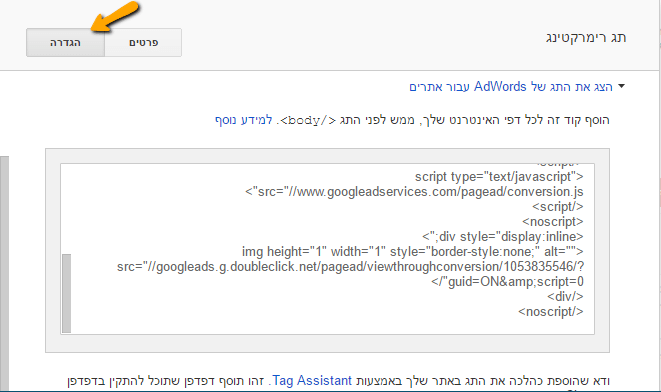
Task: Click the 'guid=ON&amp;script=0' line
Action: point(507,282)
